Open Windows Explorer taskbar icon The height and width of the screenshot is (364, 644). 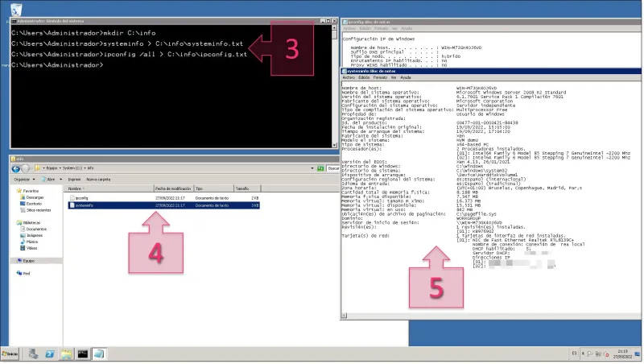click(66, 354)
